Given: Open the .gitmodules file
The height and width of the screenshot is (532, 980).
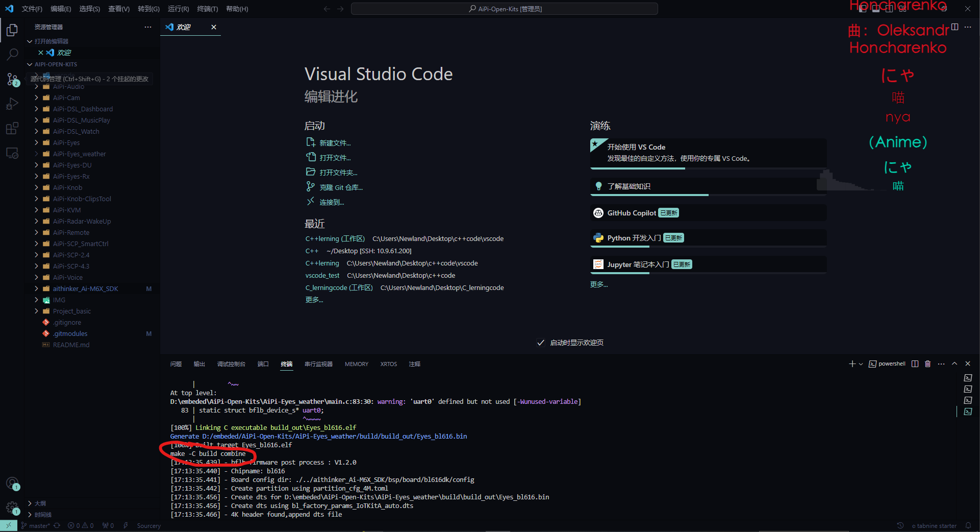Looking at the screenshot, I should [70, 333].
